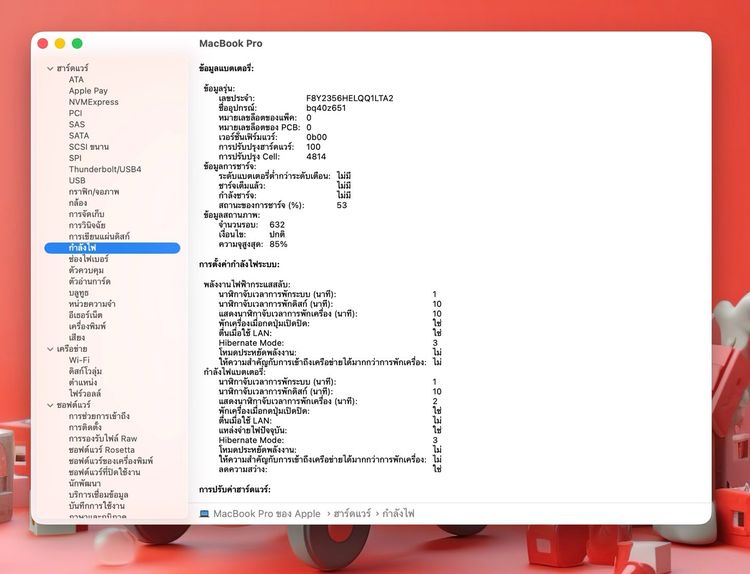Select USB in the sidebar

pos(77,181)
